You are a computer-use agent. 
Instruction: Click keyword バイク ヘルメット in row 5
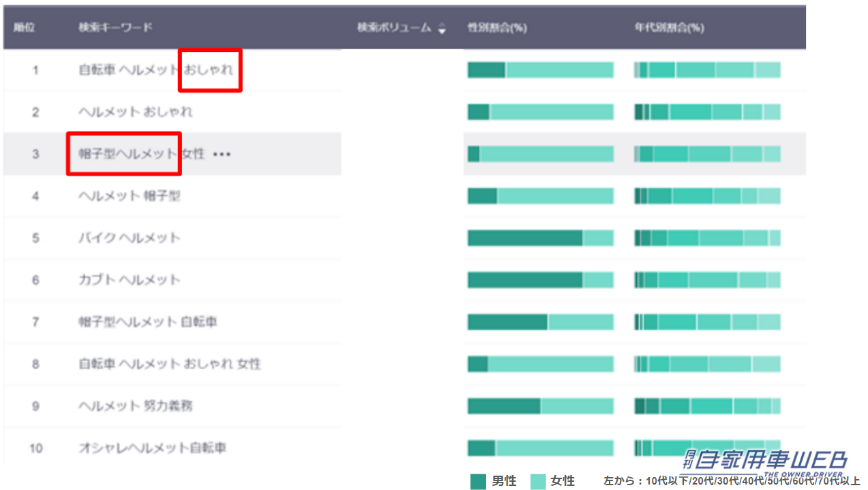pyautogui.click(x=129, y=238)
